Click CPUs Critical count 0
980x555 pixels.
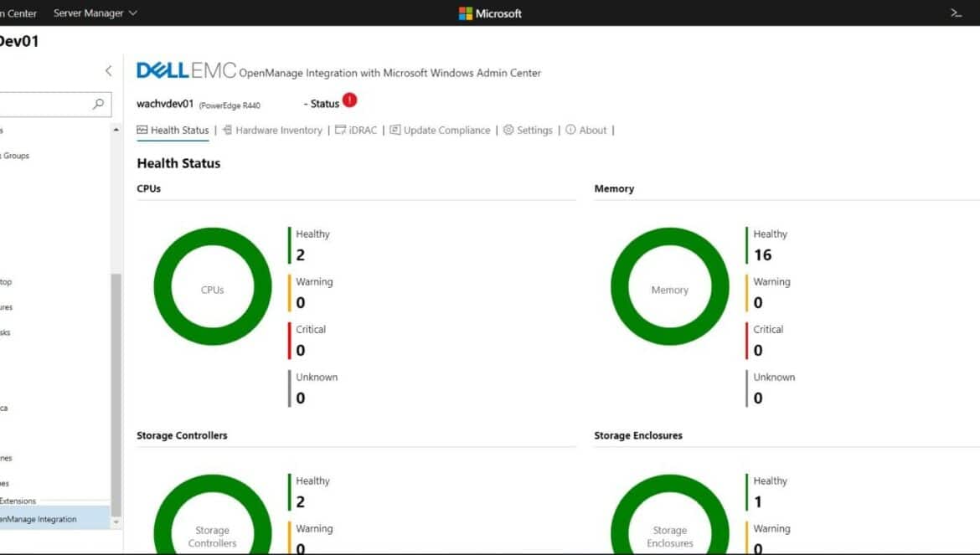point(301,350)
